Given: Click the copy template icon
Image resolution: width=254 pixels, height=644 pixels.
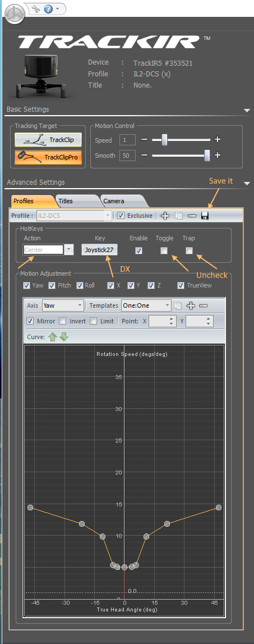Looking at the screenshot, I should coord(178,305).
